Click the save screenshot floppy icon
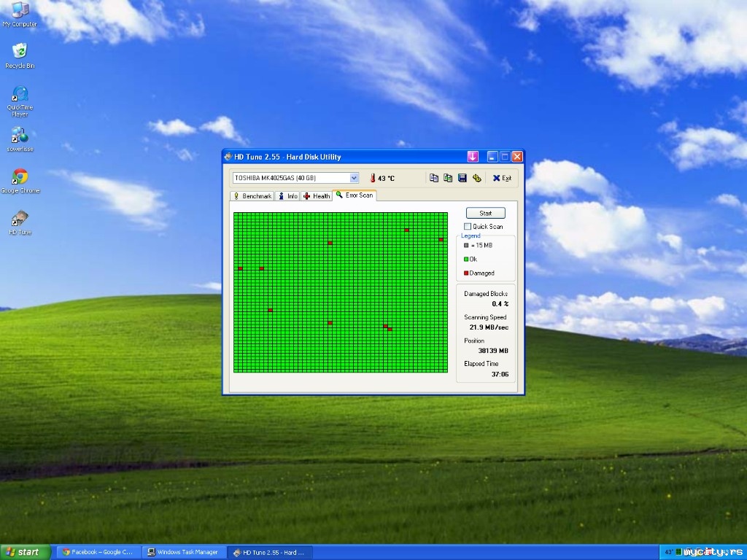 coord(462,178)
